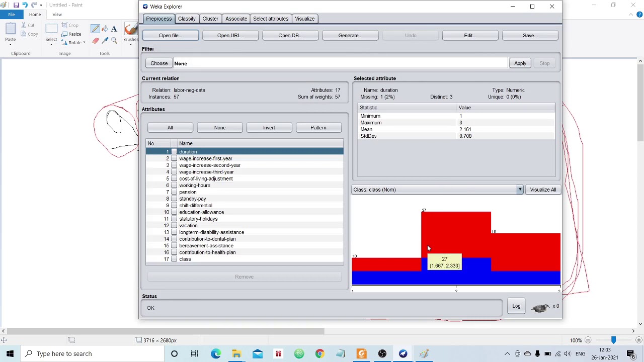The width and height of the screenshot is (644, 362).
Task: Open Google Chrome from the taskbar
Action: click(x=319, y=353)
